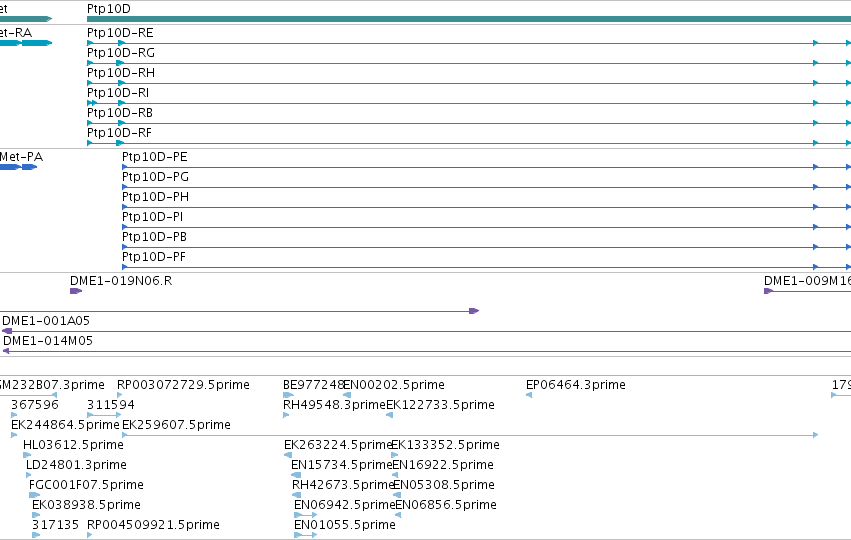Click the purple DME1-019N06.R feature glyph
Viewport: 851px width, 540px height.
point(76,291)
